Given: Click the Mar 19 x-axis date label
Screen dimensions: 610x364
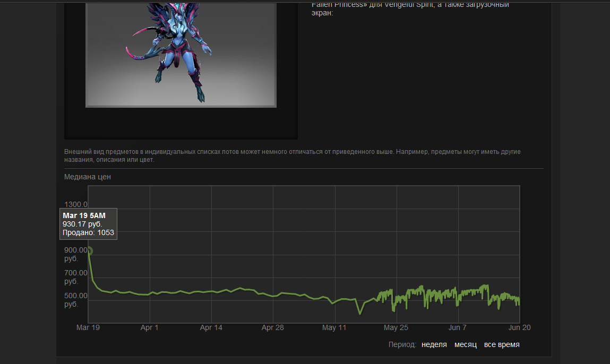Looking at the screenshot, I should [88, 327].
